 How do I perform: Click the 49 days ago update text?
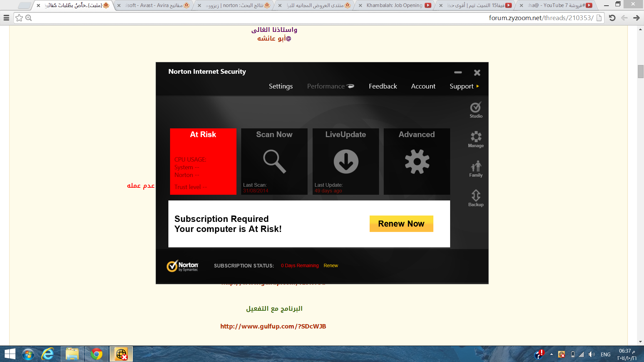(x=328, y=191)
